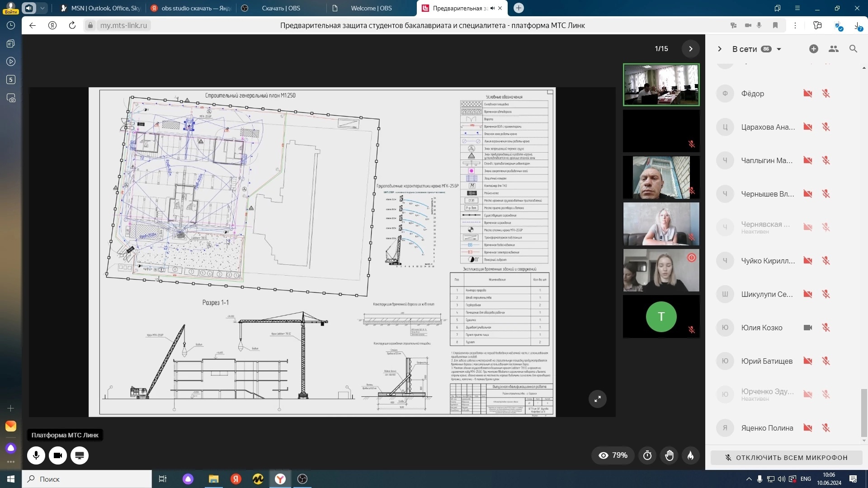
Task: Switch to MSN Outlook browser tab
Action: [100, 8]
